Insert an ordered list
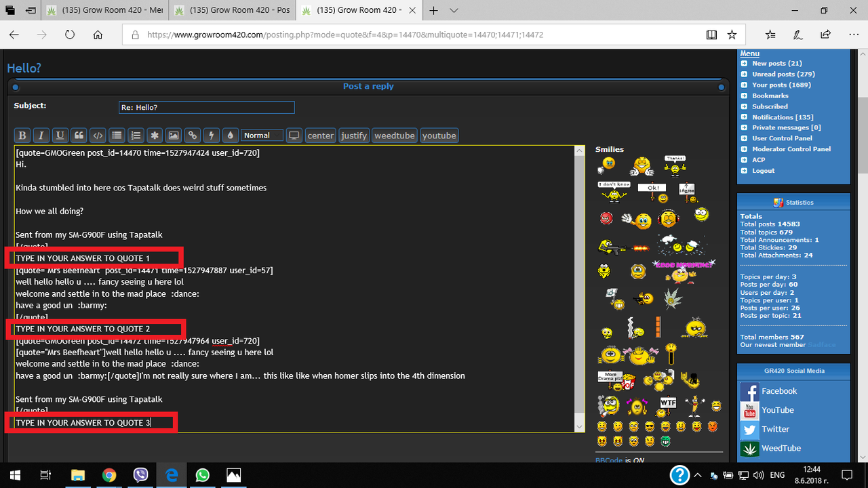 (x=136, y=135)
